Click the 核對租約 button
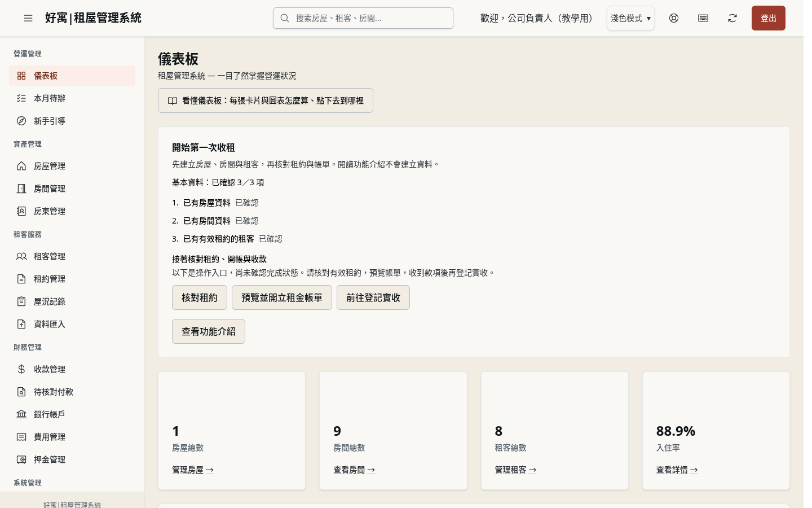This screenshot has width=812, height=508. [x=200, y=297]
